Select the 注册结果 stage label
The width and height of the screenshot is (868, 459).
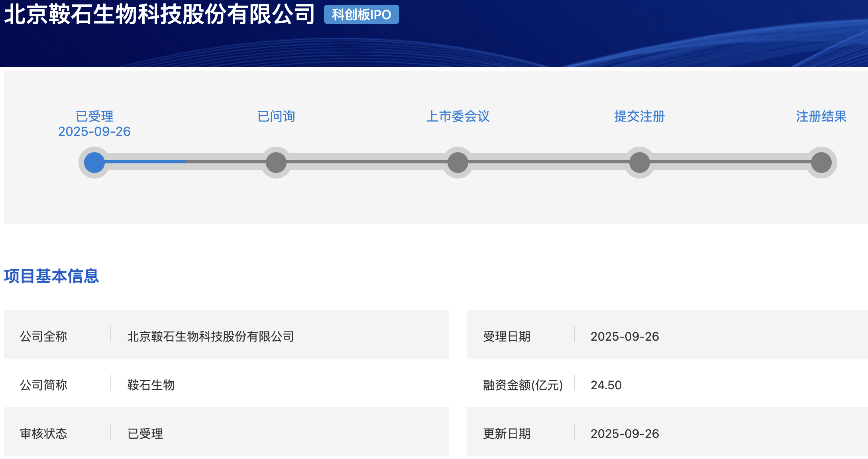pos(821,116)
